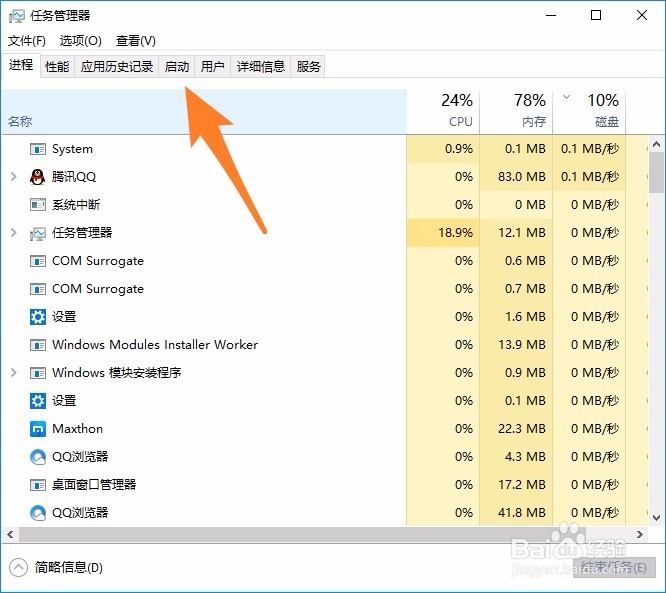Click the 18.9% CPU value
This screenshot has height=593, width=666.
tap(455, 233)
